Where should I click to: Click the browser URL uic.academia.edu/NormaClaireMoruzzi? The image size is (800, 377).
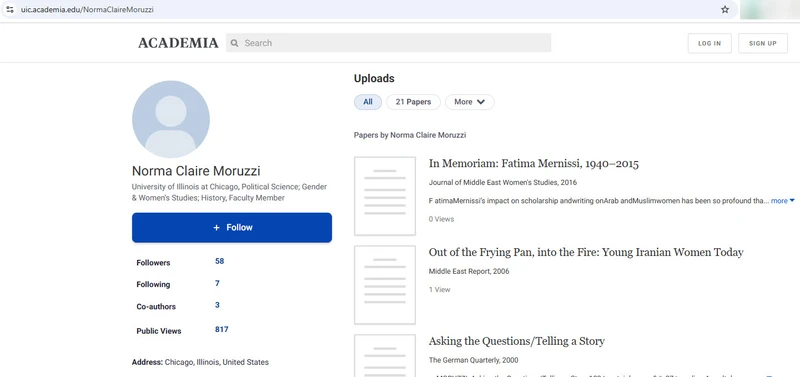tap(87, 10)
